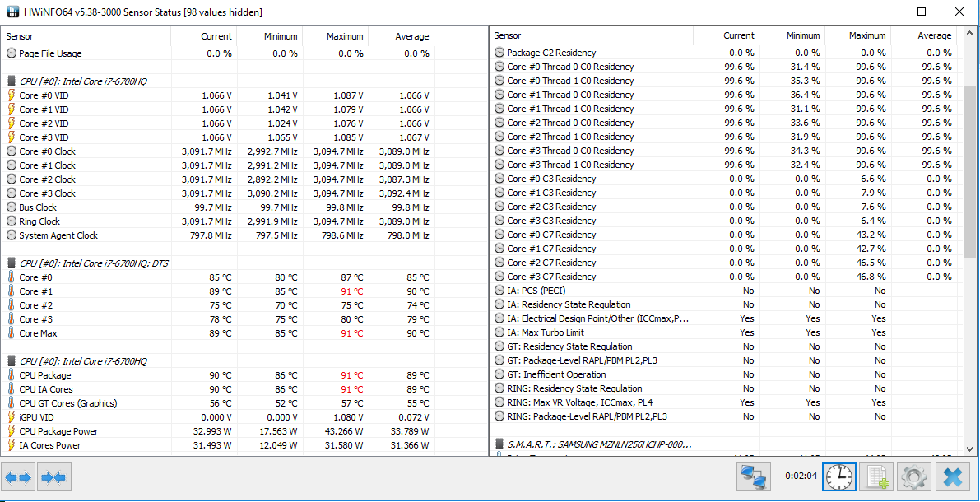This screenshot has height=502, width=980.
Task: Select the CPU IA Cores row
Action: click(x=219, y=389)
